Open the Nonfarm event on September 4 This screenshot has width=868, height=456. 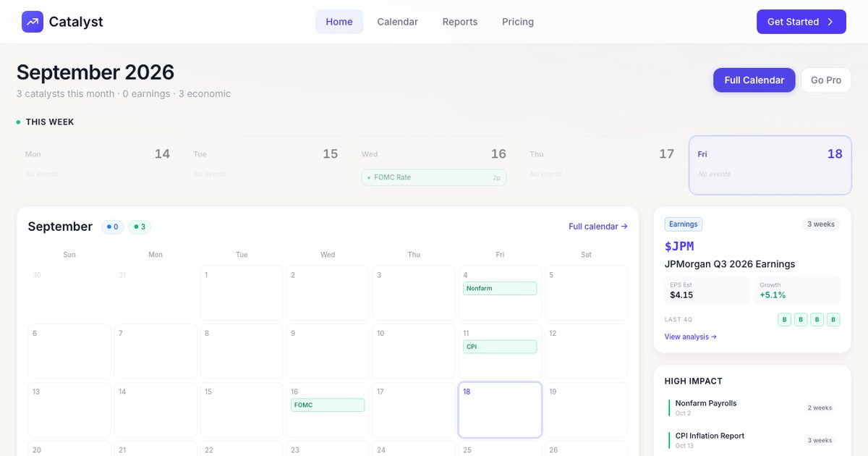500,288
